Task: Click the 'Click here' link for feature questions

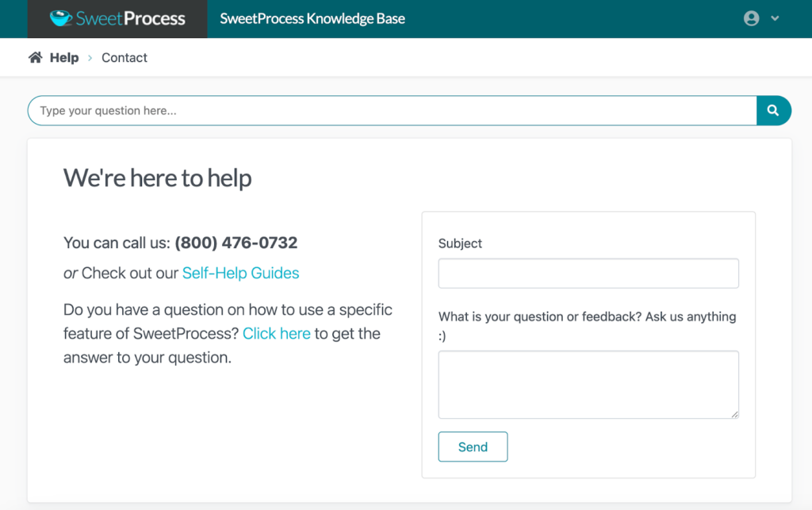Action: pyautogui.click(x=276, y=333)
